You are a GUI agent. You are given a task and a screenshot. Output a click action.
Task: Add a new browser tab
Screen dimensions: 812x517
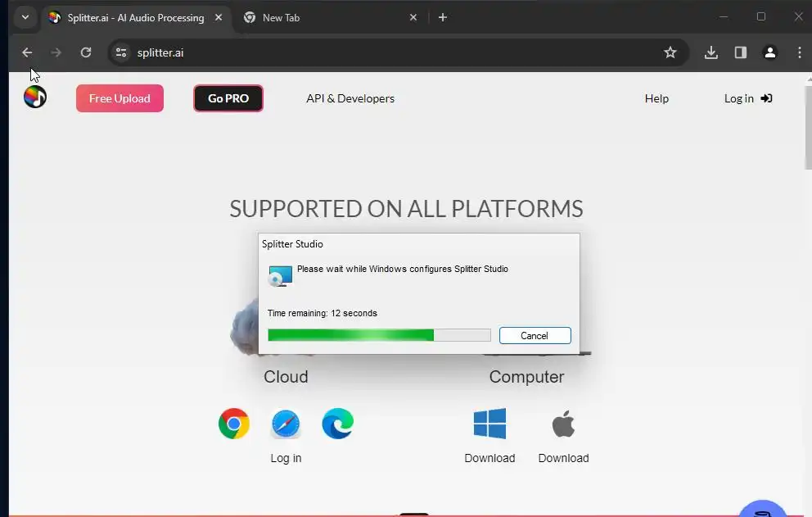[x=442, y=17]
